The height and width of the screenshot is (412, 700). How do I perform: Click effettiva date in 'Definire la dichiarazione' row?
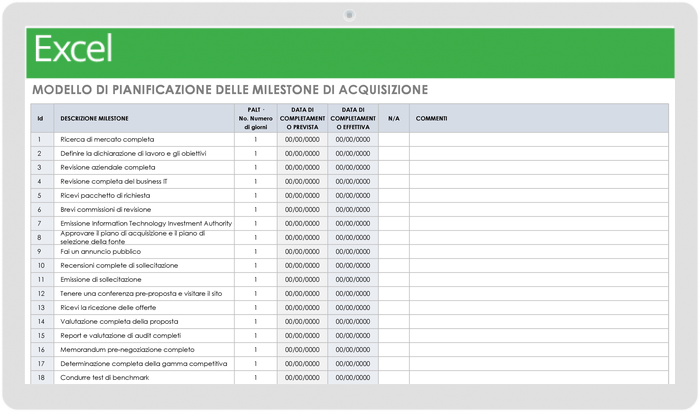353,153
